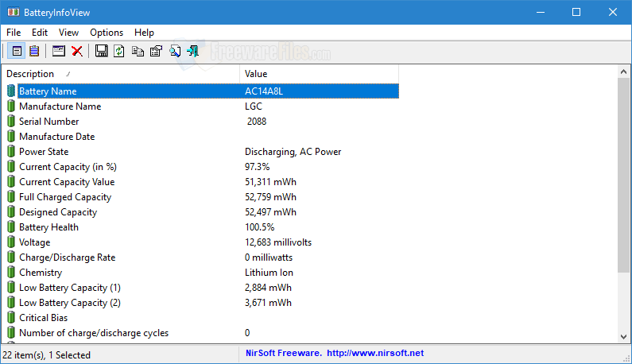Click battery icon beside Serial Number
Viewport: 632px width, 364px height.
(x=11, y=122)
